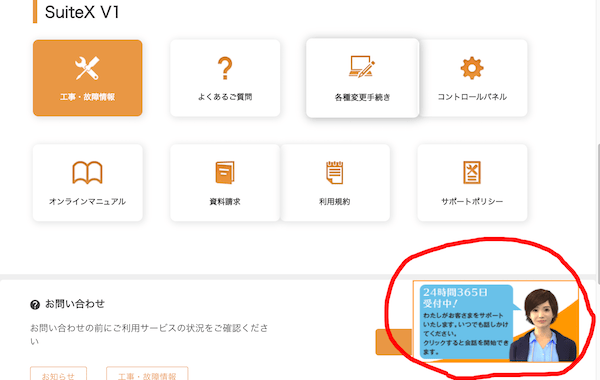Image resolution: width=600 pixels, height=380 pixels.
Task: Open the サポートポリシー tile
Action: [472, 183]
